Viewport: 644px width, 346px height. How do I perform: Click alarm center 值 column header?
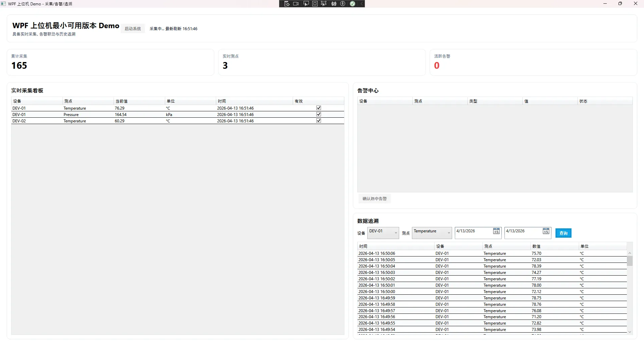(x=550, y=101)
